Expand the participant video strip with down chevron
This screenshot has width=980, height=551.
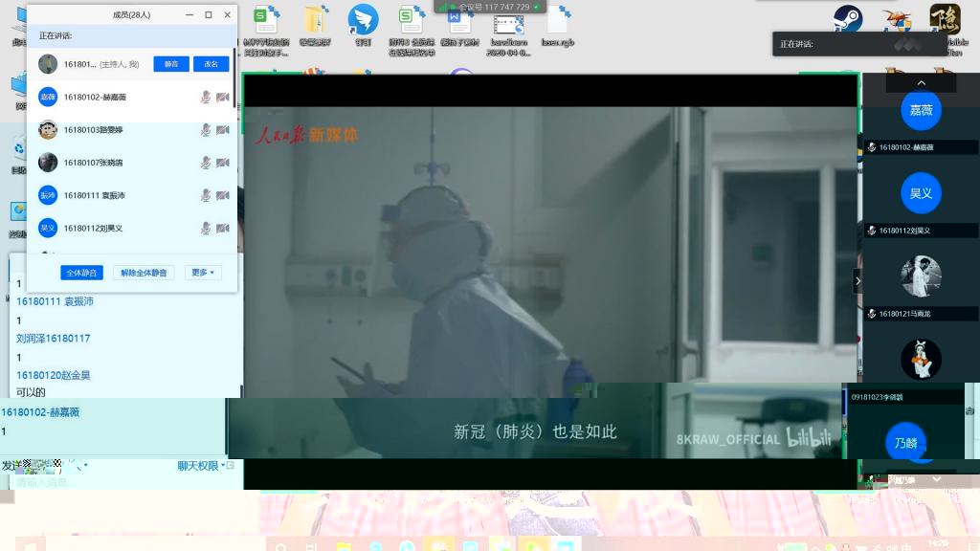936,479
